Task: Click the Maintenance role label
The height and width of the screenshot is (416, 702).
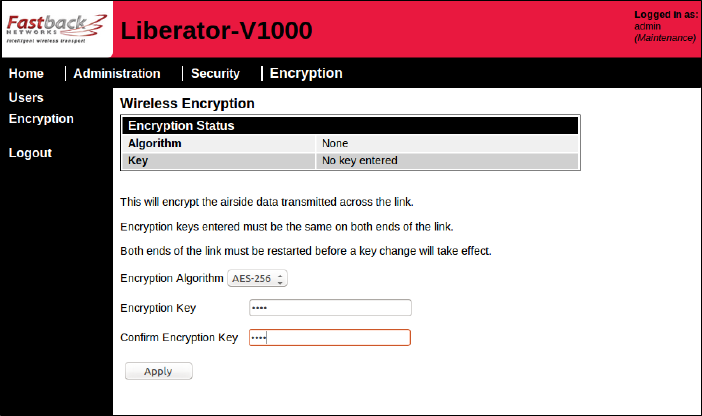Action: (x=665, y=38)
